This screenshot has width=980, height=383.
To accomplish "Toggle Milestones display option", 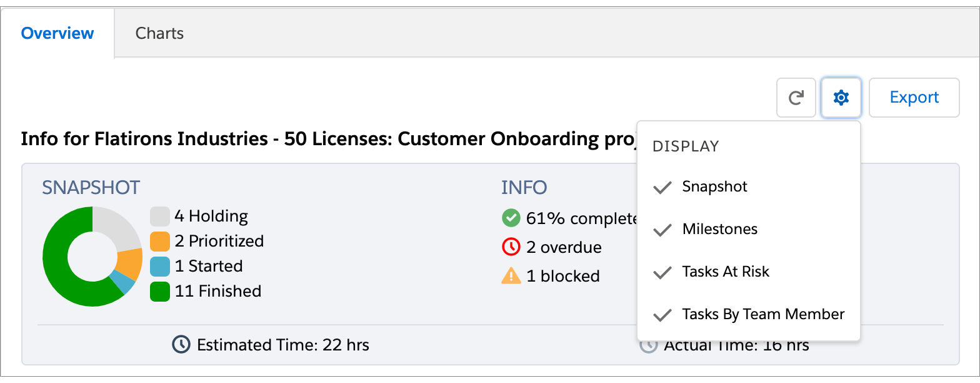I will click(x=749, y=229).
